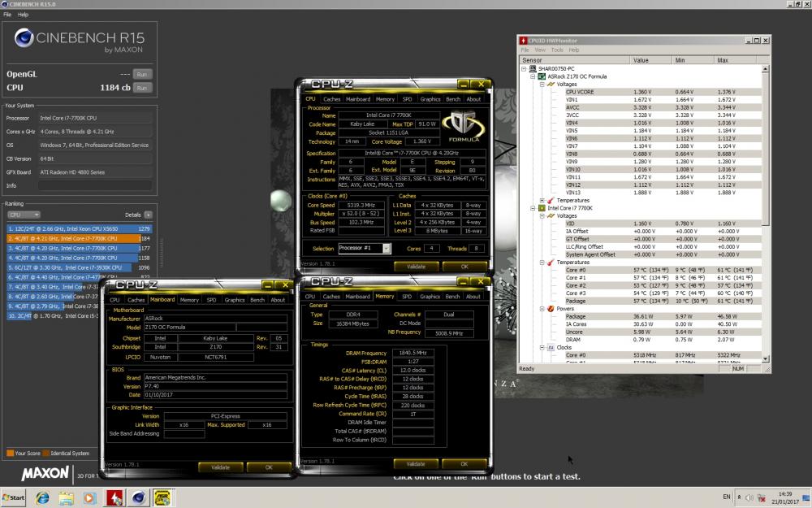812x508 pixels.
Task: Open Internet Explorer from the taskbar
Action: tap(42, 497)
